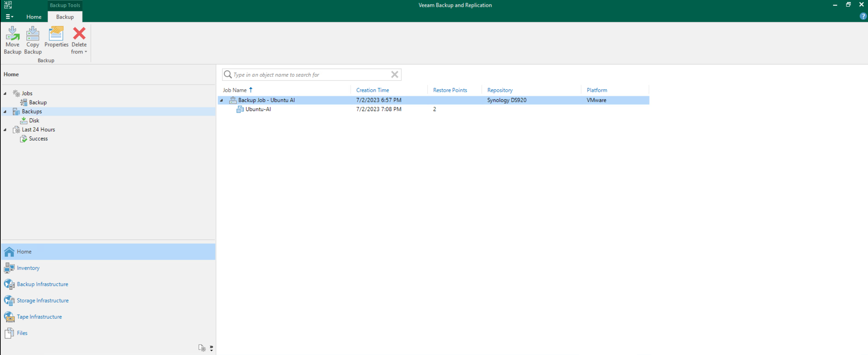Viewport: 868px width, 355px height.
Task: Click the object name search field
Action: tap(311, 75)
